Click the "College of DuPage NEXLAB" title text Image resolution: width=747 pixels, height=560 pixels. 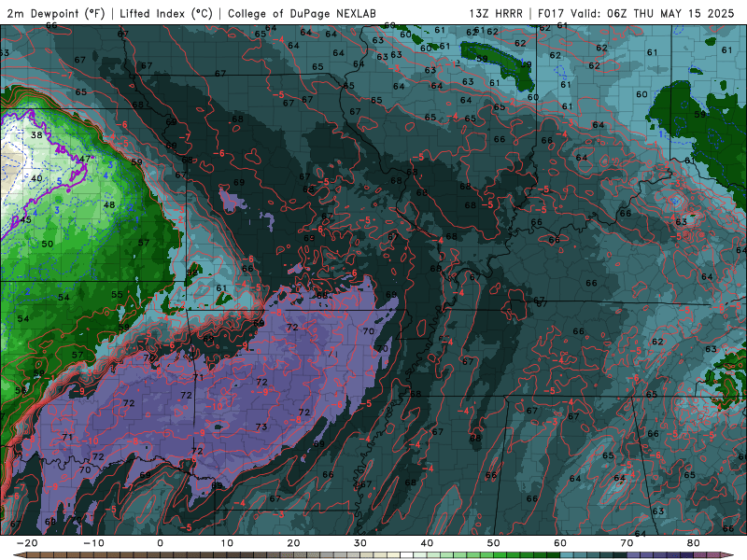point(302,13)
